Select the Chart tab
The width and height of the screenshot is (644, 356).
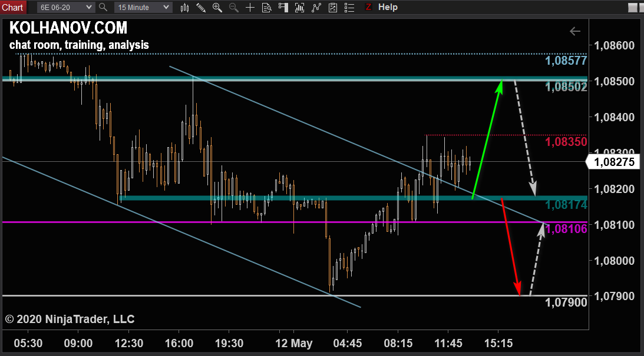pos(12,7)
